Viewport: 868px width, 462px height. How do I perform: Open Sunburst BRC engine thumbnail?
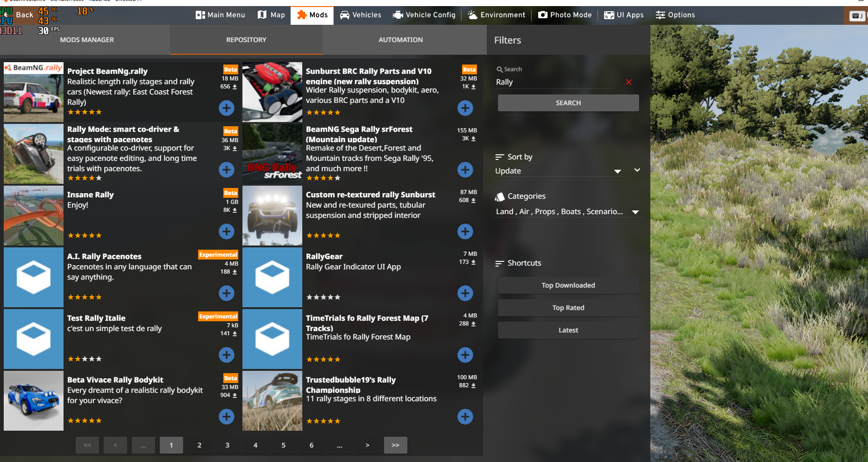point(272,92)
